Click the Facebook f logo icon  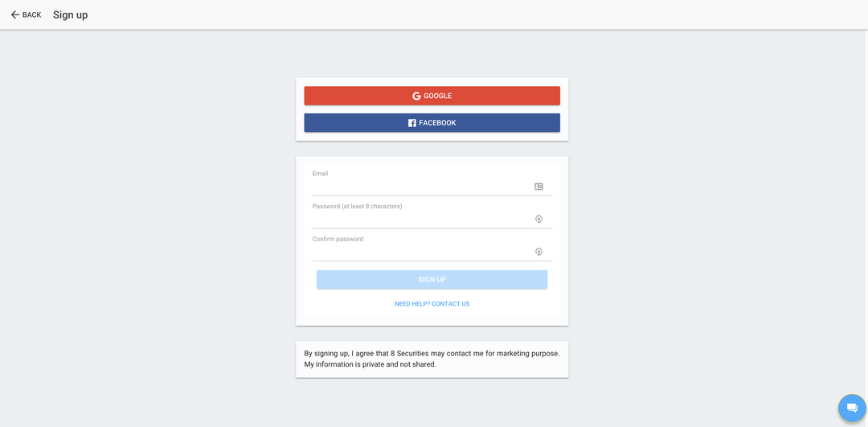411,123
